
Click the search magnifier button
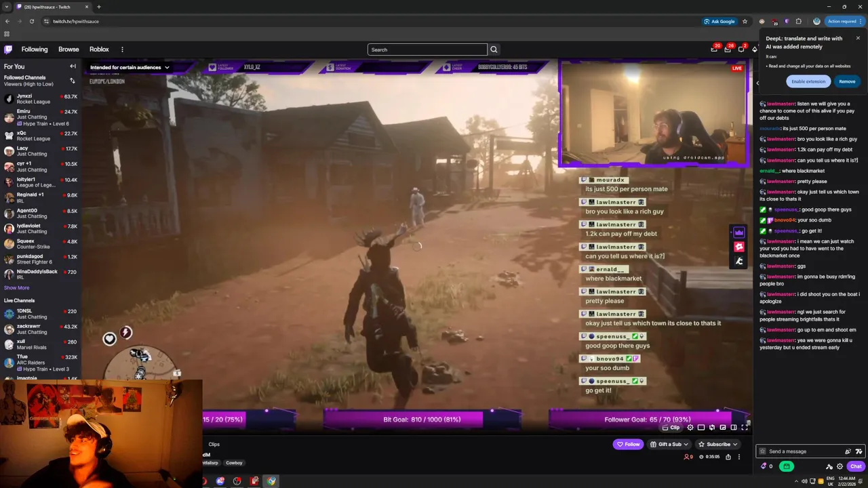tap(494, 49)
